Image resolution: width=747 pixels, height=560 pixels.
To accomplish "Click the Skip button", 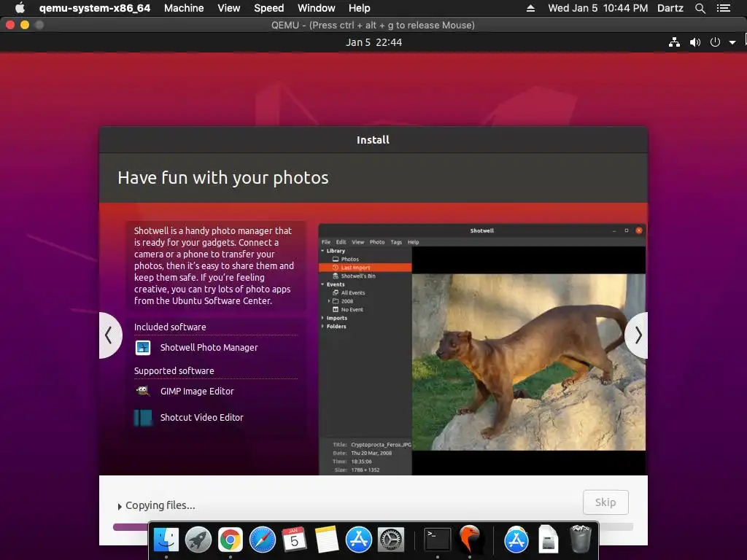I will [x=605, y=502].
